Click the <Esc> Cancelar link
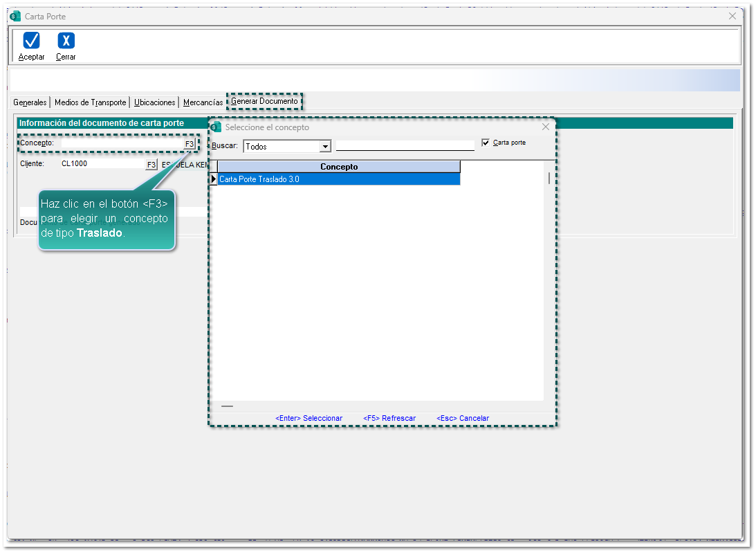This screenshot has width=756, height=553. click(x=463, y=418)
